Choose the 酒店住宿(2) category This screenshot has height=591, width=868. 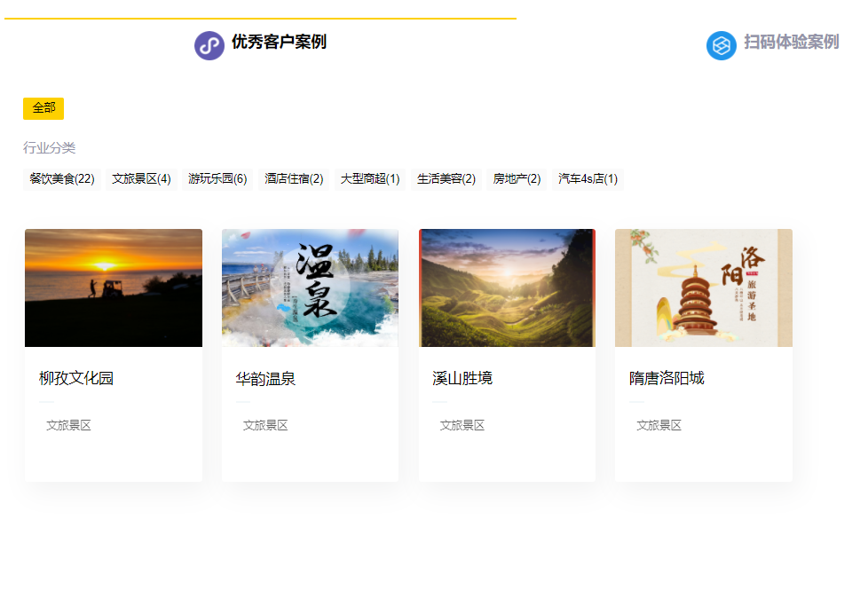(x=292, y=177)
